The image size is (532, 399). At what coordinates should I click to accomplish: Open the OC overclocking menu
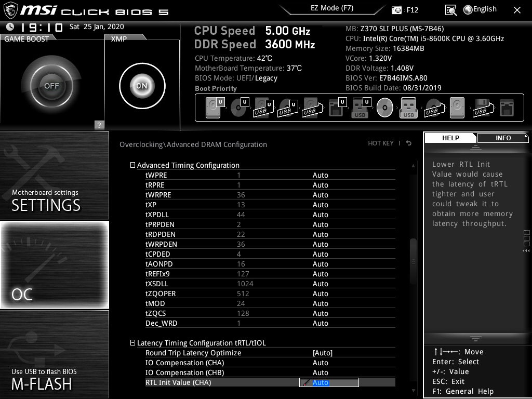54,264
